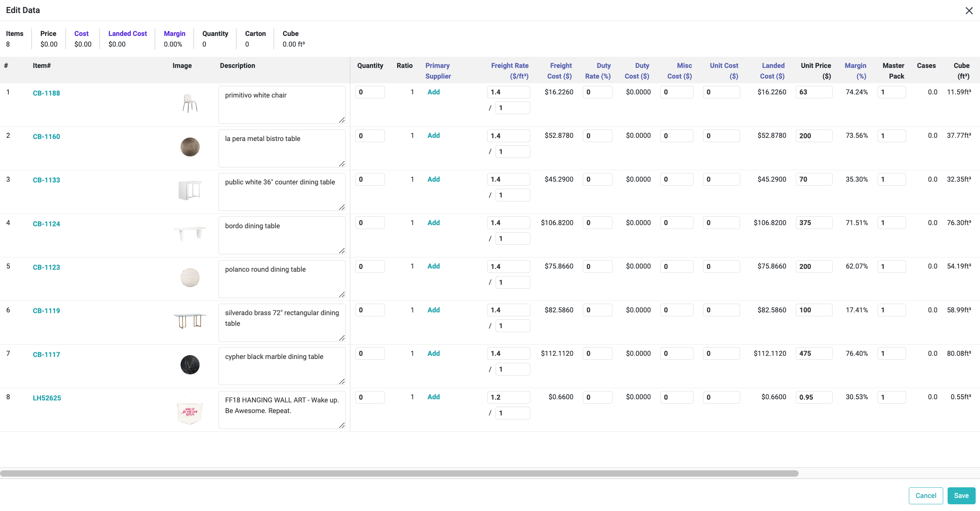Click the horizontal scrollbar at the bottom
The height and width of the screenshot is (511, 980).
pyautogui.click(x=399, y=473)
